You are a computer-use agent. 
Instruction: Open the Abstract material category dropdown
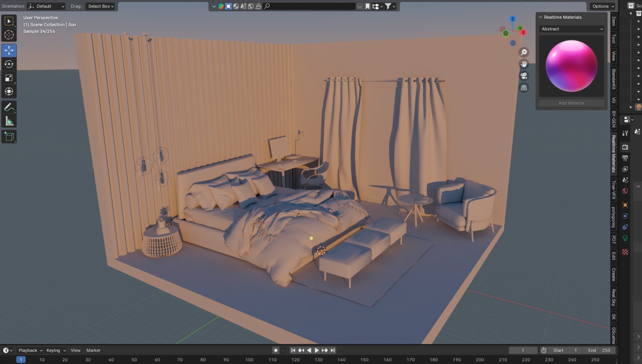571,29
